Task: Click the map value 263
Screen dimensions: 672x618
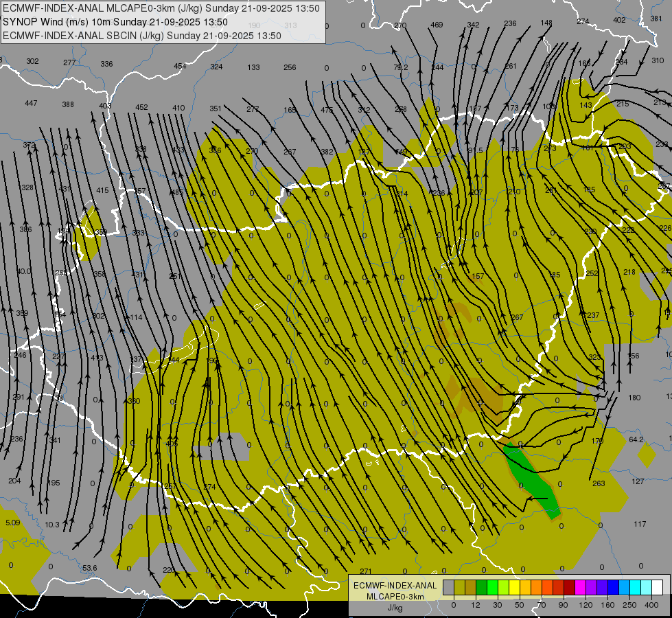Action: point(599,483)
